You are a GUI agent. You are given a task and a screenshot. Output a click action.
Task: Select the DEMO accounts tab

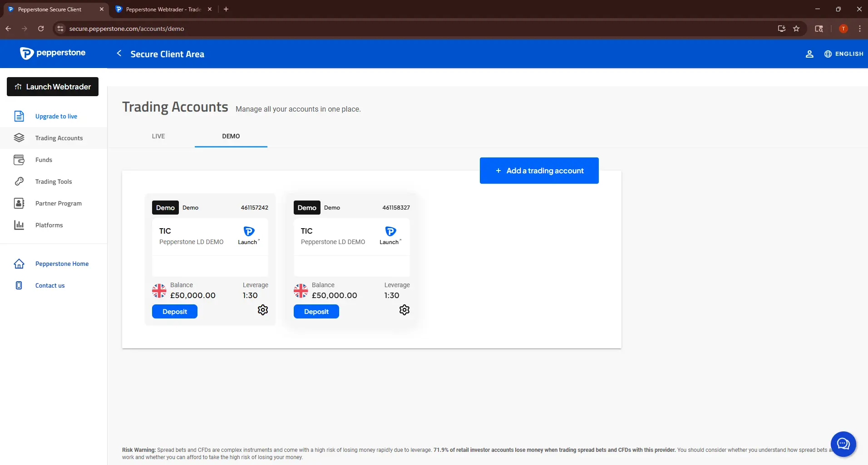coord(231,136)
